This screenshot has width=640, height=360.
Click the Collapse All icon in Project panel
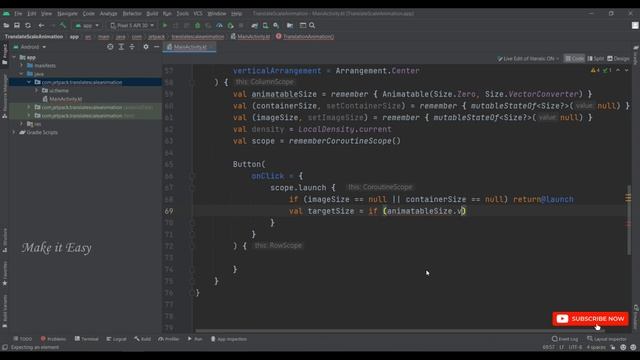click(132, 47)
